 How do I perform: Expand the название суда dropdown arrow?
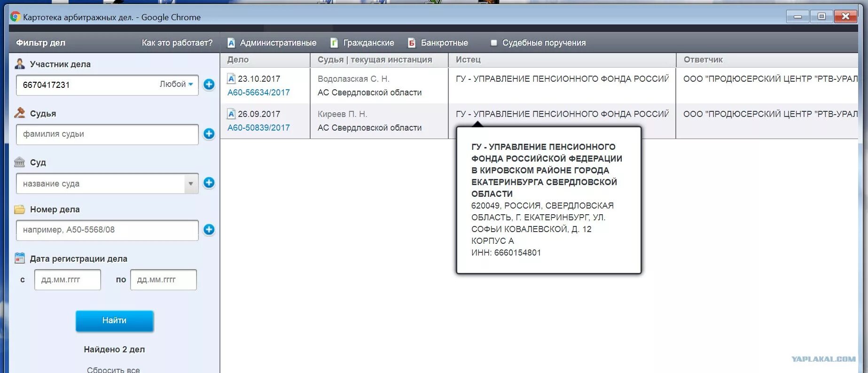[191, 184]
